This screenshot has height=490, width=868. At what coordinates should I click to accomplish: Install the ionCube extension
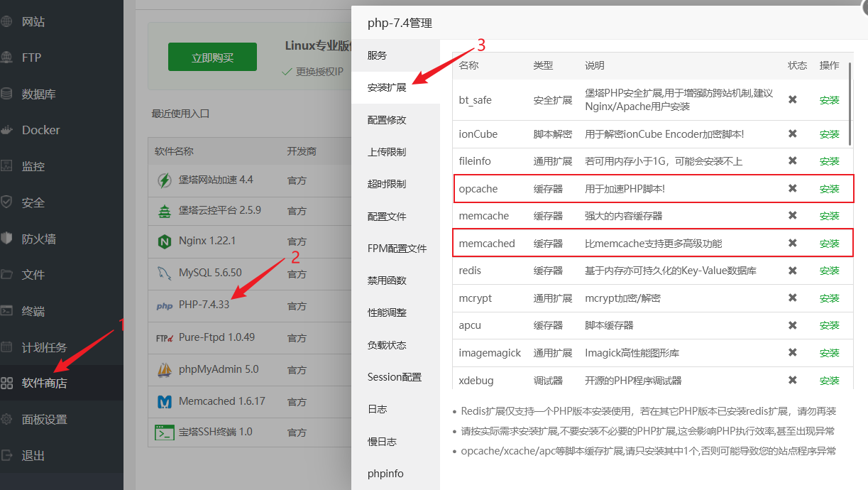[x=829, y=134]
